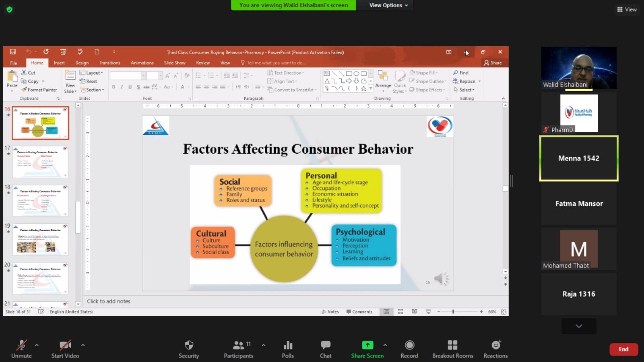Open Reactions emoji menu

tap(495, 349)
